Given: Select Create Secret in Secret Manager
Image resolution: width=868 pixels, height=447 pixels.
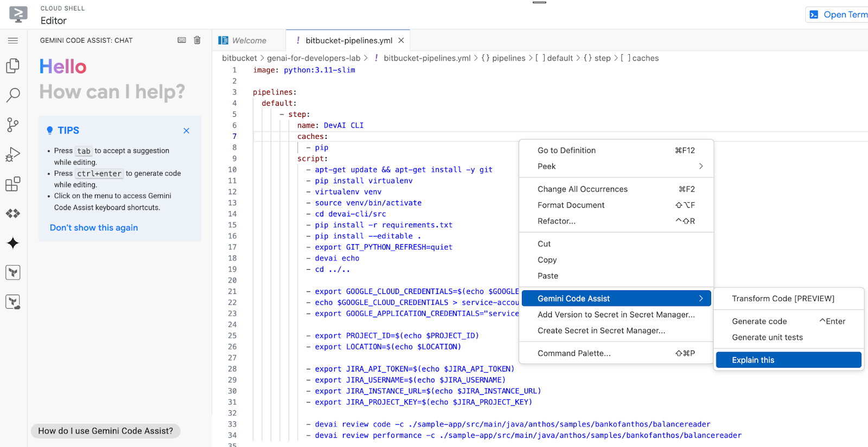Looking at the screenshot, I should coord(616,331).
